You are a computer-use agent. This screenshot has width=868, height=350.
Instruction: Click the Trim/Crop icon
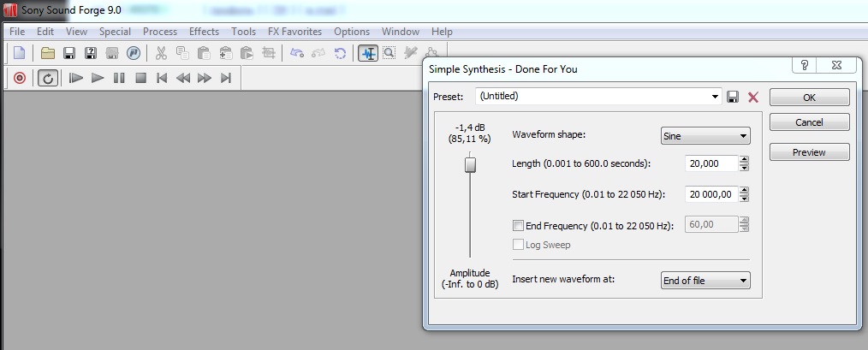coord(269,53)
